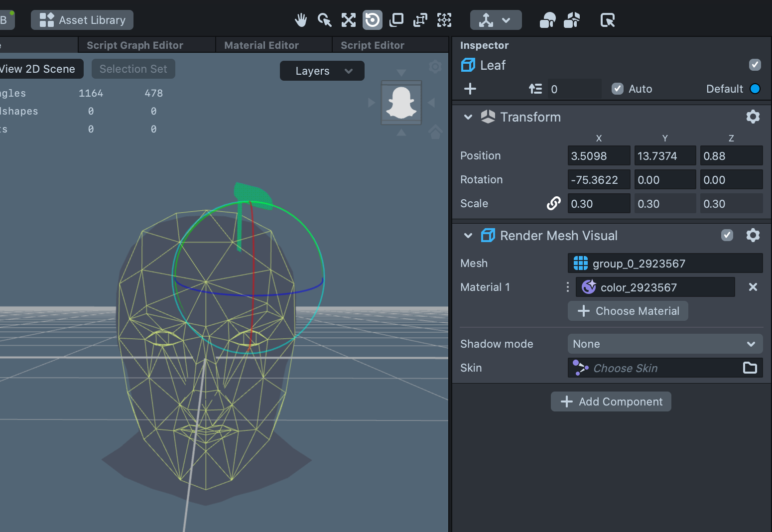Viewport: 772px width, 532px height.
Task: Open Render Mesh Visual settings gear
Action: point(753,236)
